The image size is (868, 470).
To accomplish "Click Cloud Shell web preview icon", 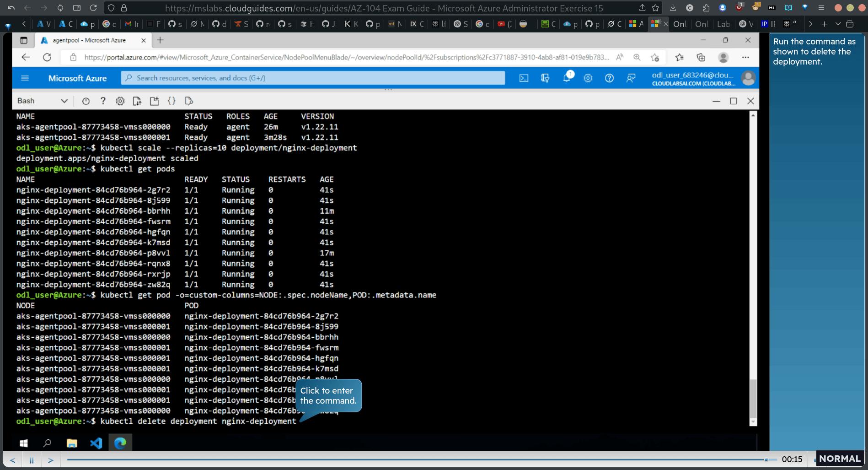I will coord(189,101).
